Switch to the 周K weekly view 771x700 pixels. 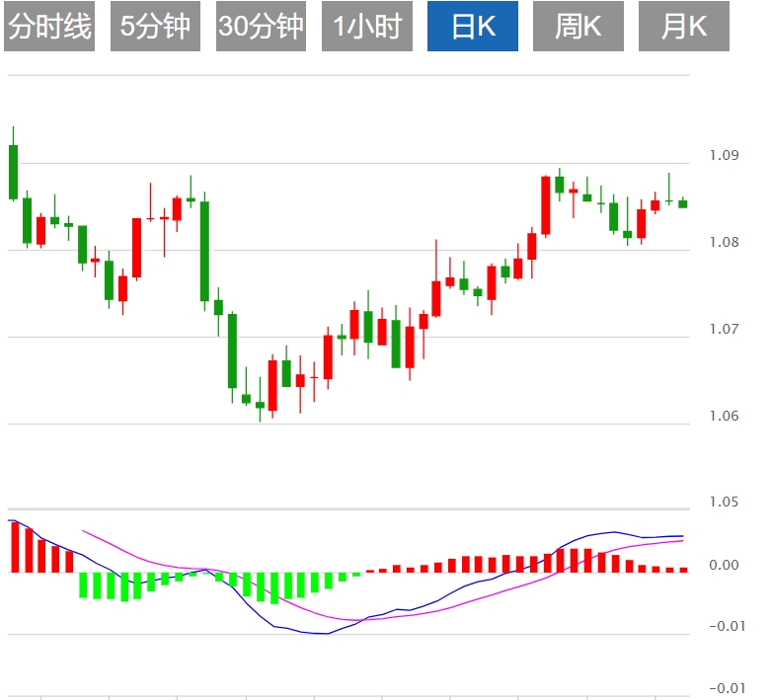click(578, 27)
